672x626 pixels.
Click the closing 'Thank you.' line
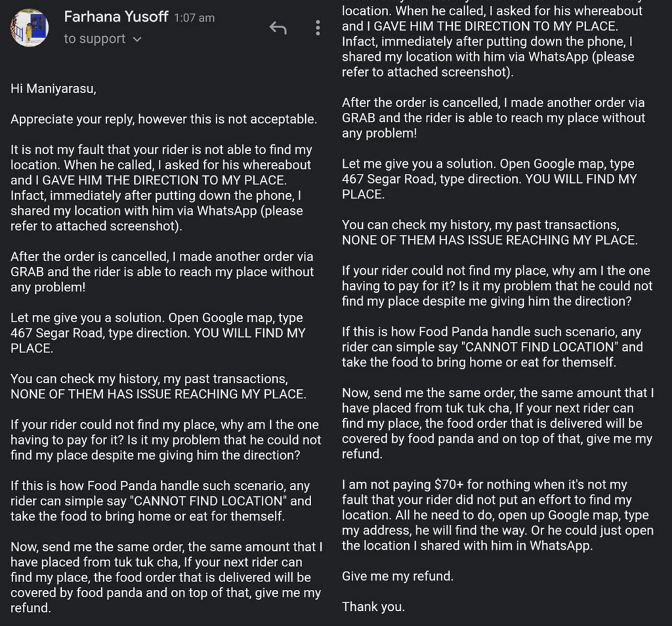click(x=373, y=607)
